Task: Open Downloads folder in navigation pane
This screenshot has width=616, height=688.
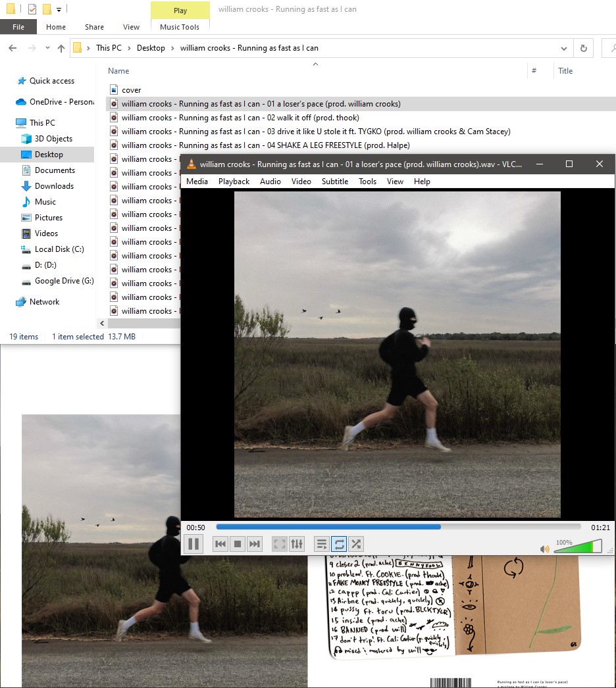Action: pos(54,186)
